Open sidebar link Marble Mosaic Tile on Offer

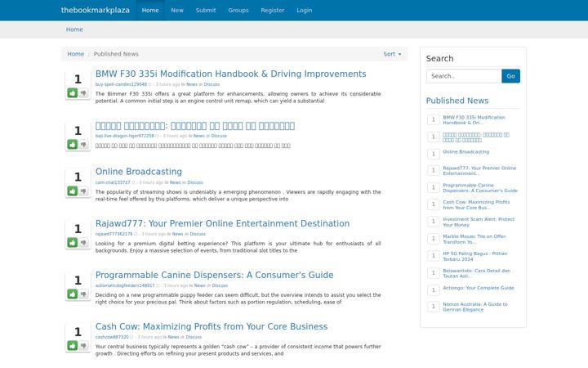(474, 239)
